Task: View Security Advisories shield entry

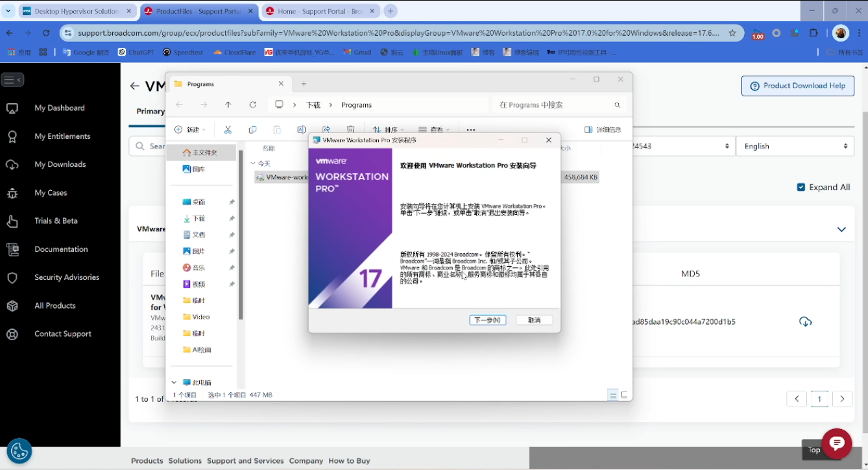Action: (67, 277)
